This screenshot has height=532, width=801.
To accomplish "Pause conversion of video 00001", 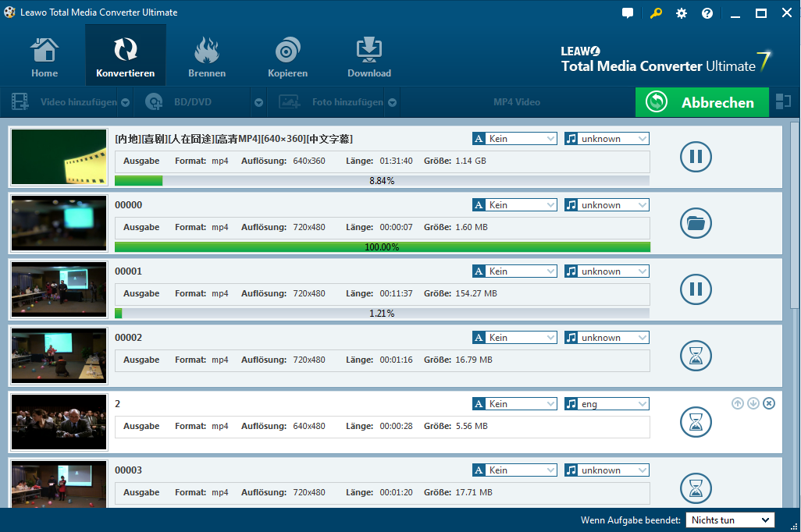I will [696, 289].
